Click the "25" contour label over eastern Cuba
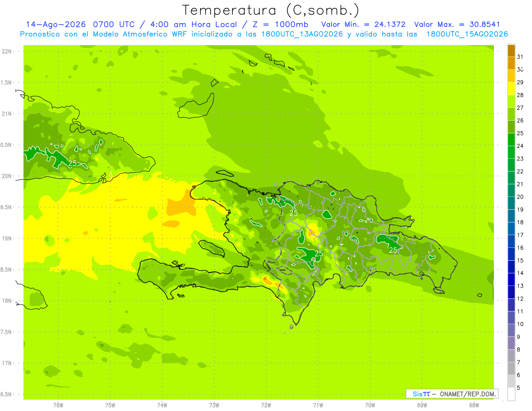This screenshot has width=532, height=411. 72,163
